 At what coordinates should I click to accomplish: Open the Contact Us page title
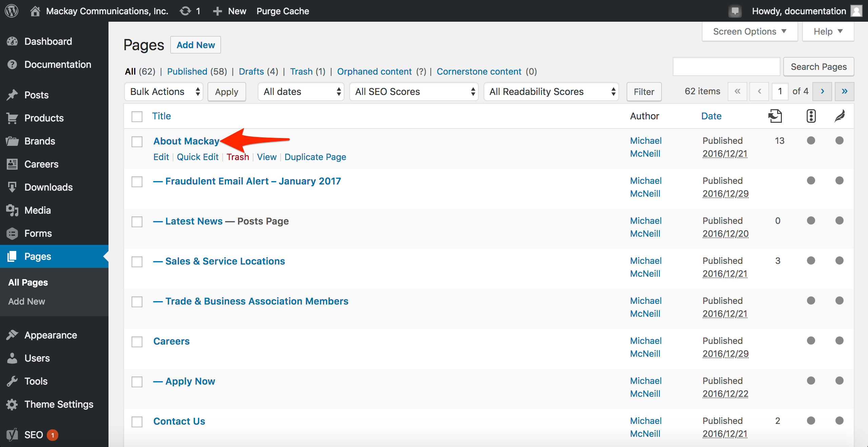point(179,421)
